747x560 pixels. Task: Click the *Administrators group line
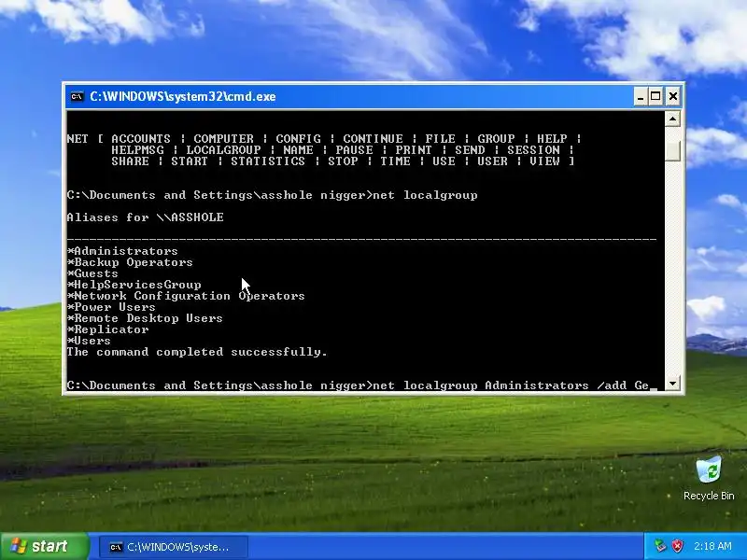click(122, 251)
